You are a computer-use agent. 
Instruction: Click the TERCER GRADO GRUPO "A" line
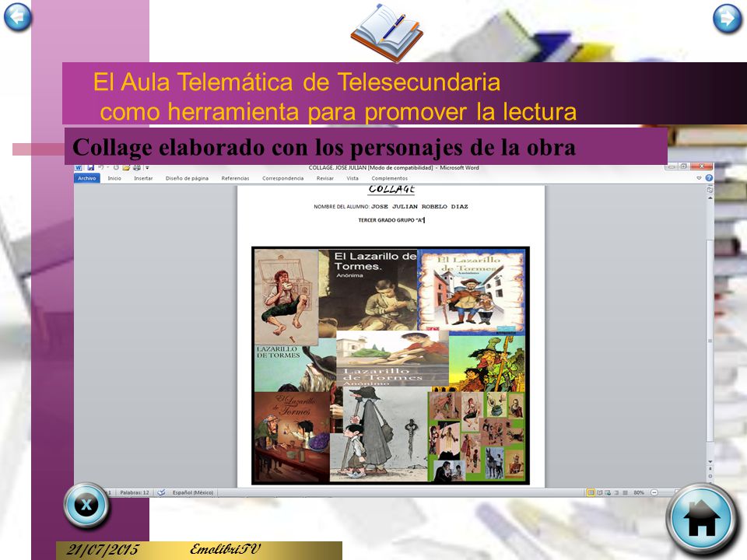[x=391, y=220]
